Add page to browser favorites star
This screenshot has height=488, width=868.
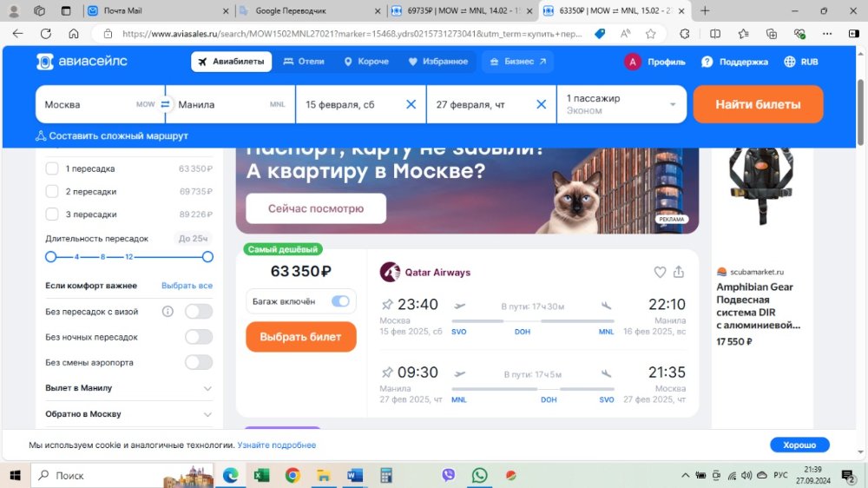pyautogui.click(x=651, y=34)
